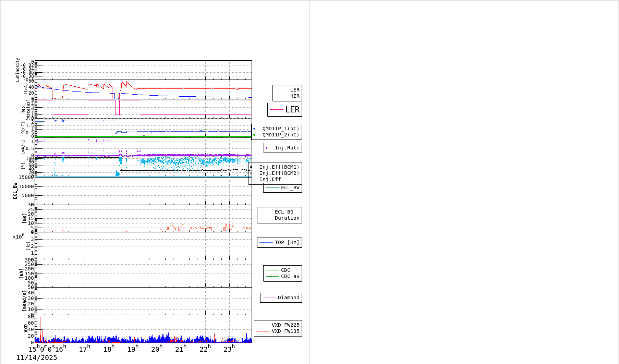Click the 23h tick label on time axis
This screenshot has height=364, width=619.
(x=229, y=349)
